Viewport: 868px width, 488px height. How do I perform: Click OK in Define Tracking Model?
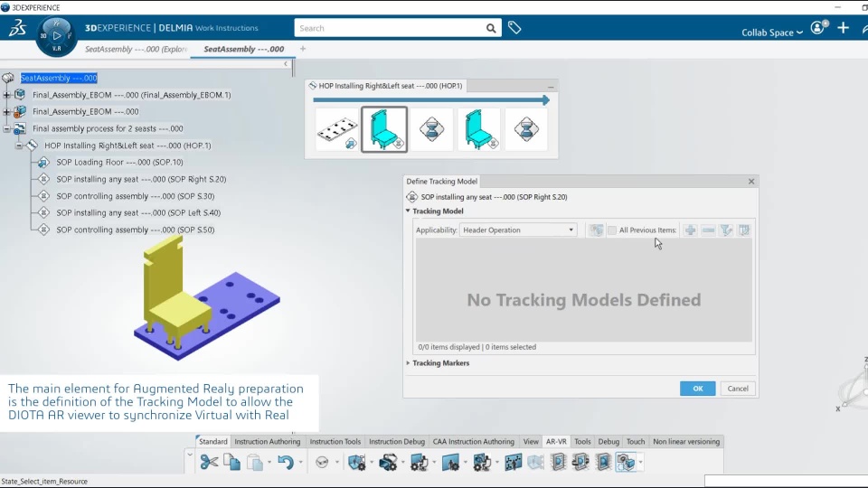pos(697,389)
